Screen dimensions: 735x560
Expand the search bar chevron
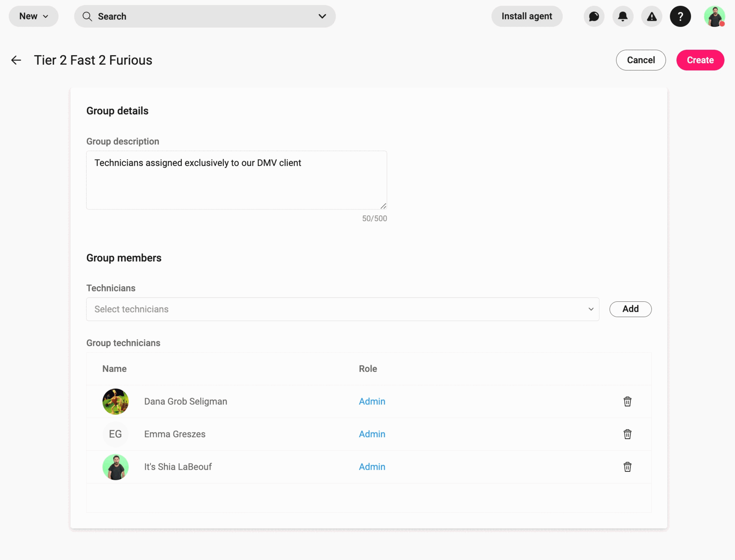(322, 16)
